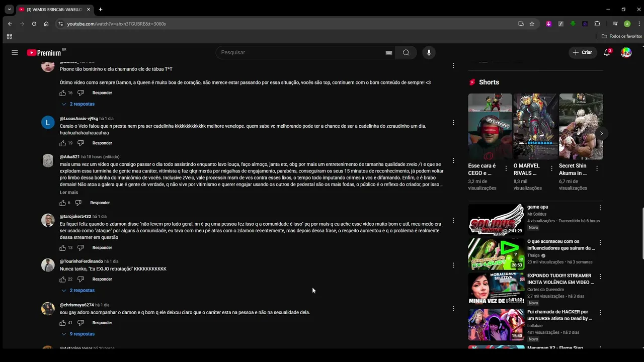Screen dimensions: 644x362
Task: Expand 2 replies under @TourinhoFerdinando comment
Action: click(78, 291)
